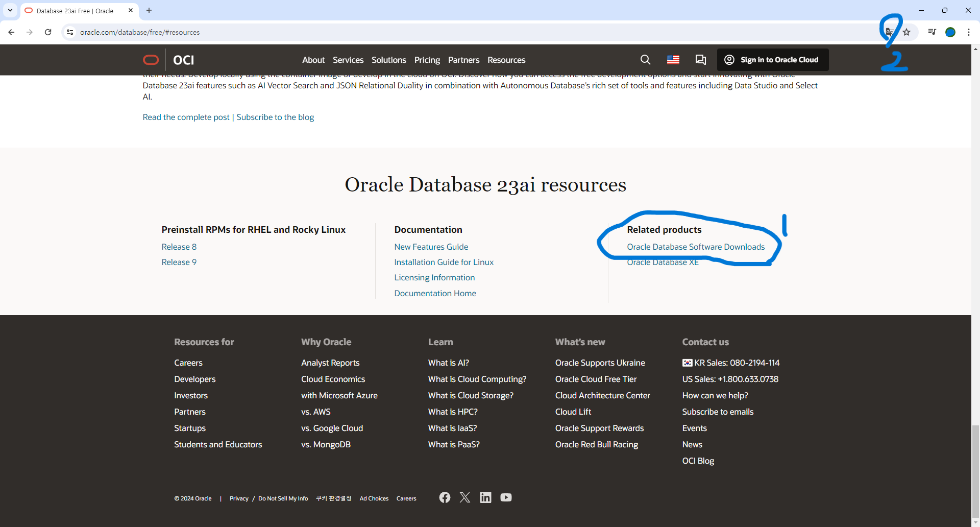Viewport: 980px width, 527px height.
Task: Open Installation Guide for Linux link
Action: pos(444,262)
